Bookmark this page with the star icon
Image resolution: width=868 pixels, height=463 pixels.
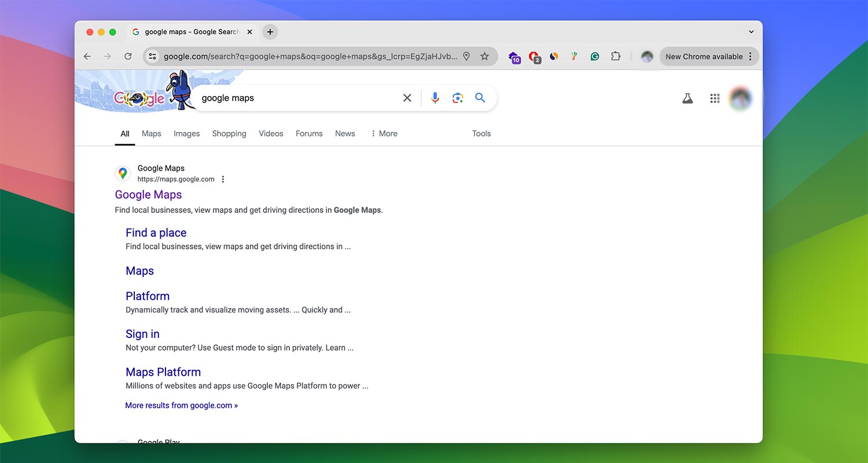pos(484,56)
